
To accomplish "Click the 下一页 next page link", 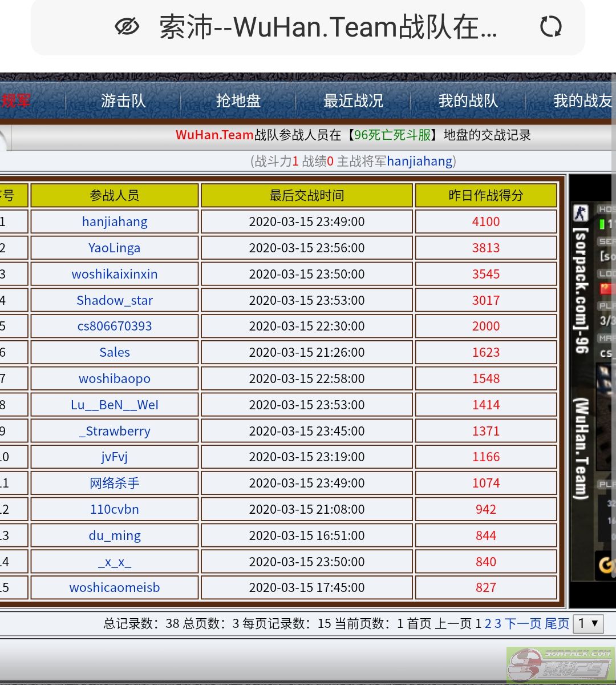I will pos(523,623).
